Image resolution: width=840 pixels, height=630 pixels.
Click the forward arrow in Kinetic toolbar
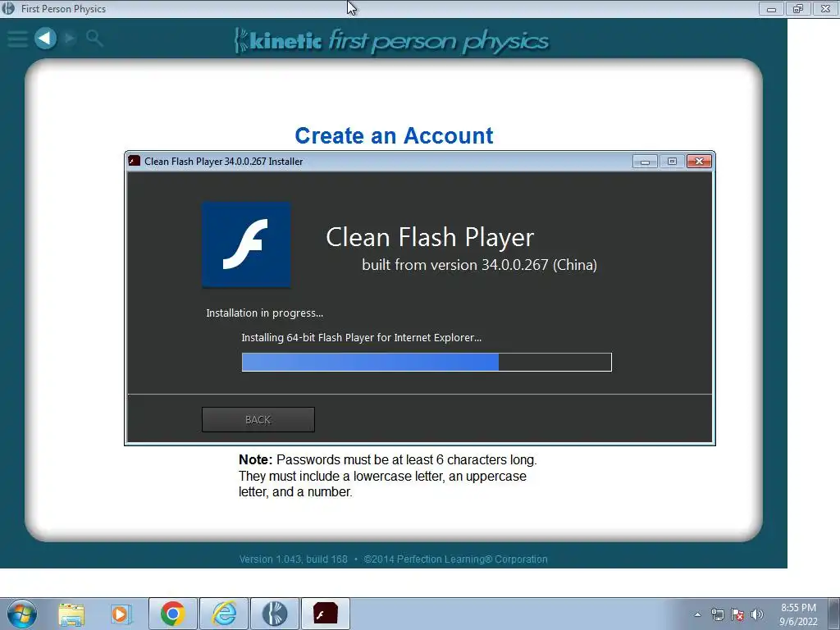(70, 38)
